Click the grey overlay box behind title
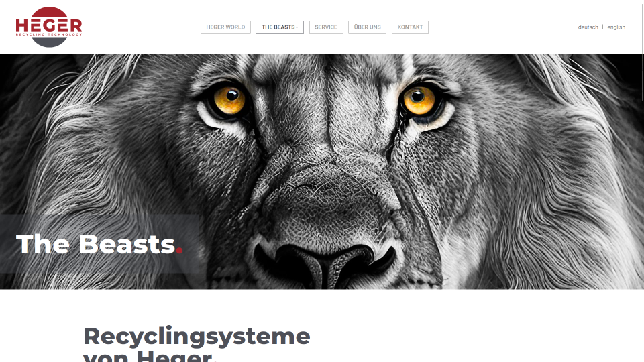Viewport: 644px width, 362px height. (x=100, y=244)
